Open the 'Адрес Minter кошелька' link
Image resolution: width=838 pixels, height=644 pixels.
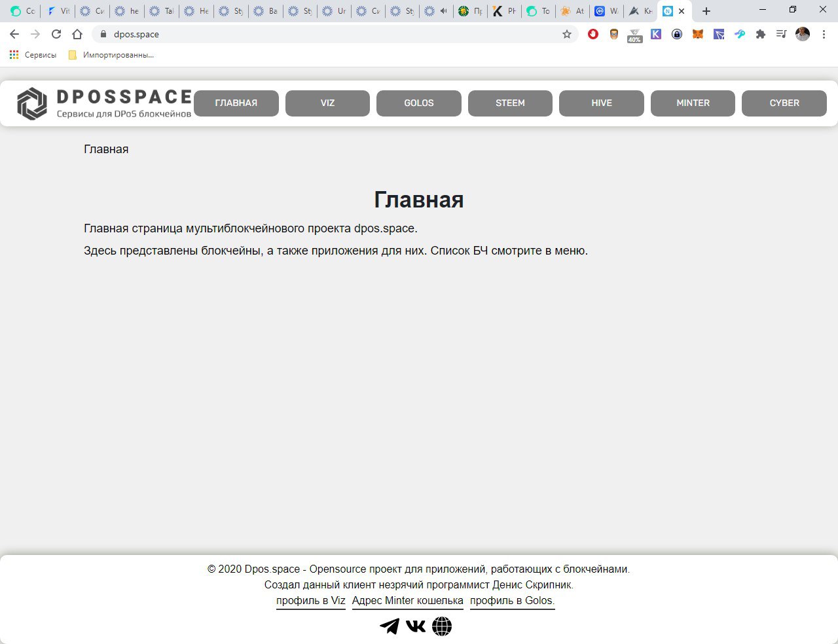pos(407,600)
